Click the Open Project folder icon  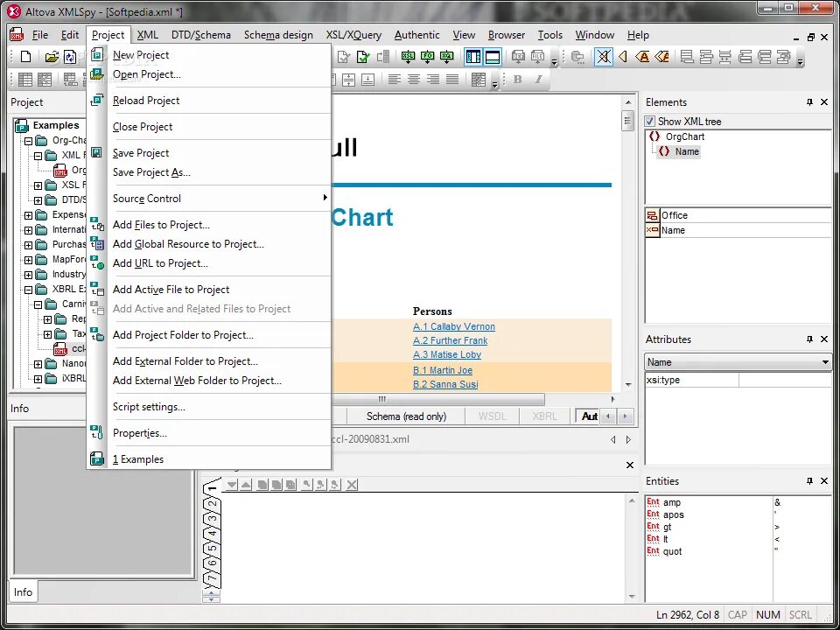97,73
